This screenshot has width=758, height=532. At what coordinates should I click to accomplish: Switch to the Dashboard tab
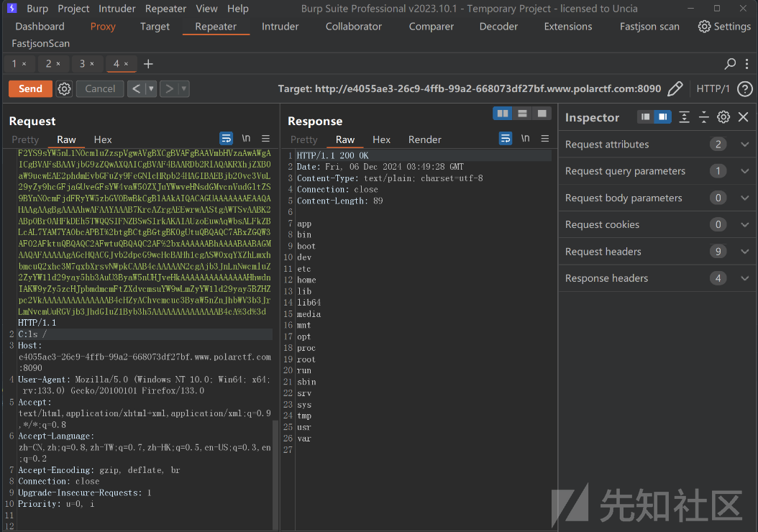[x=40, y=27]
